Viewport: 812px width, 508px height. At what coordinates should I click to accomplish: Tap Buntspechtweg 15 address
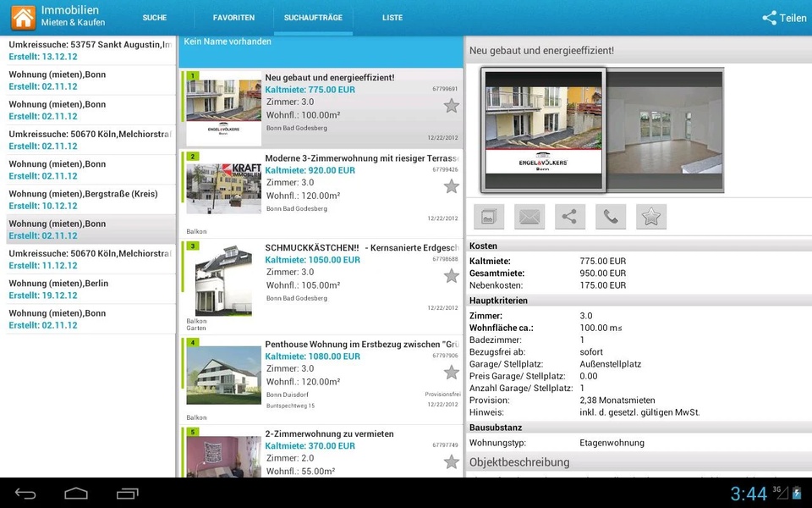(x=290, y=406)
